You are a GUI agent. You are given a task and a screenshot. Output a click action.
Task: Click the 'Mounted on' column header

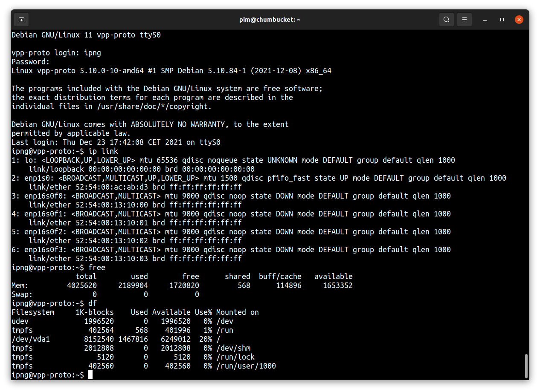(238, 312)
